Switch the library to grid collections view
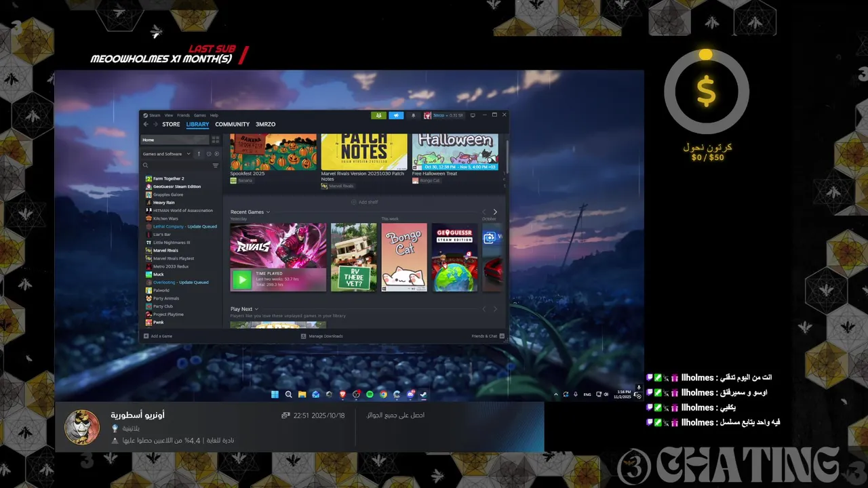Viewport: 868px width, 488px height. pyautogui.click(x=216, y=140)
